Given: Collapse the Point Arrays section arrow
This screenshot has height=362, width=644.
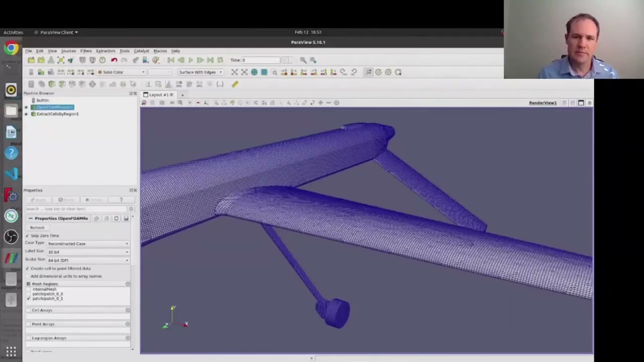Looking at the screenshot, I should click(128, 324).
